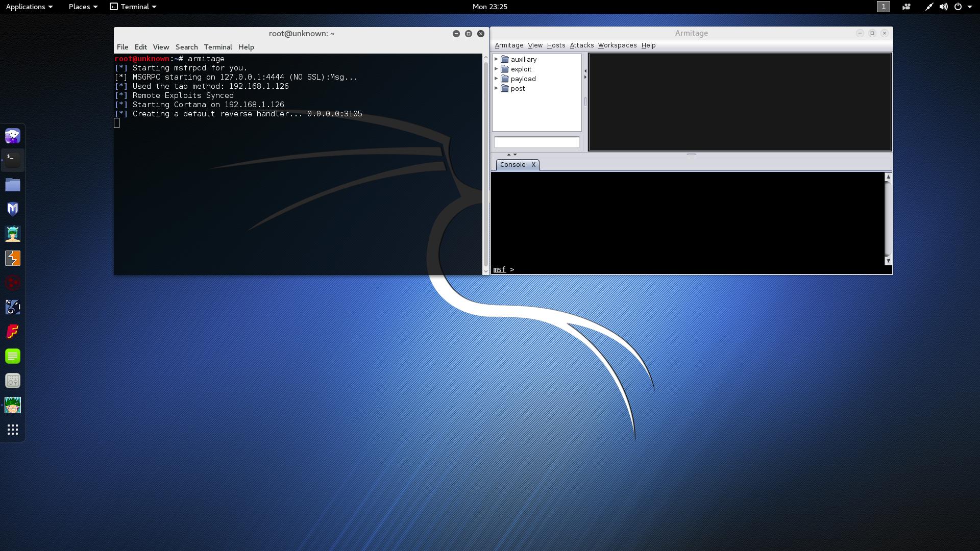This screenshot has width=980, height=551.
Task: Expand the auxiliary module tree
Action: coord(496,59)
